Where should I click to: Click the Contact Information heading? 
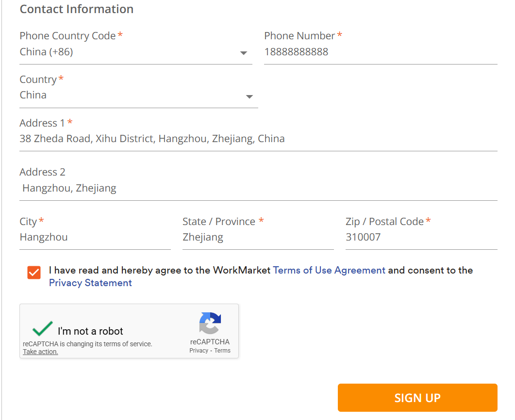[x=77, y=9]
